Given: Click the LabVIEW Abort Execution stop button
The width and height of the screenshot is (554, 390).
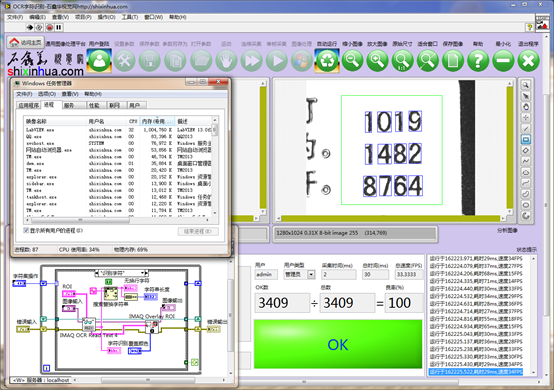Looking at the screenshot, I should 49,27.
